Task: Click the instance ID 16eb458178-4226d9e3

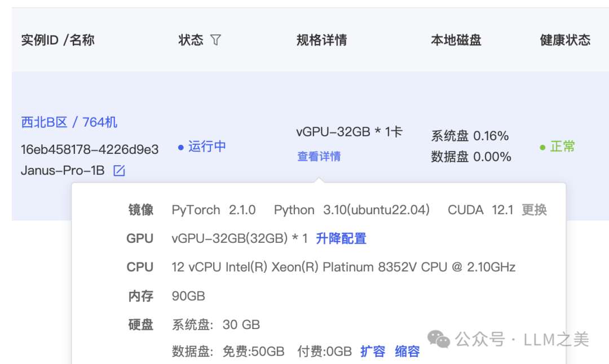Action: (x=90, y=149)
